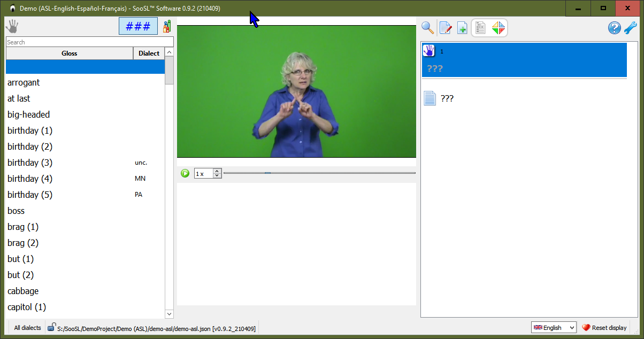Click the blue hand sense icon

pyautogui.click(x=429, y=51)
